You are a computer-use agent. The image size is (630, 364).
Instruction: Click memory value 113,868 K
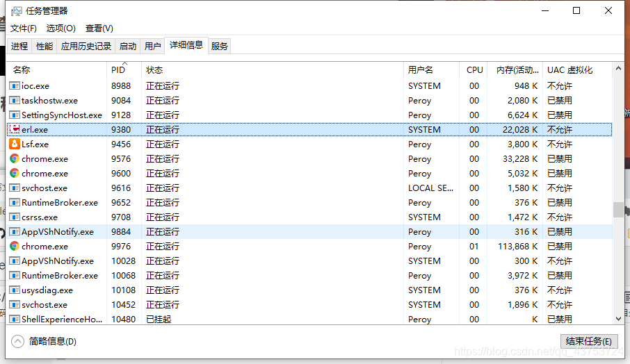coord(517,247)
